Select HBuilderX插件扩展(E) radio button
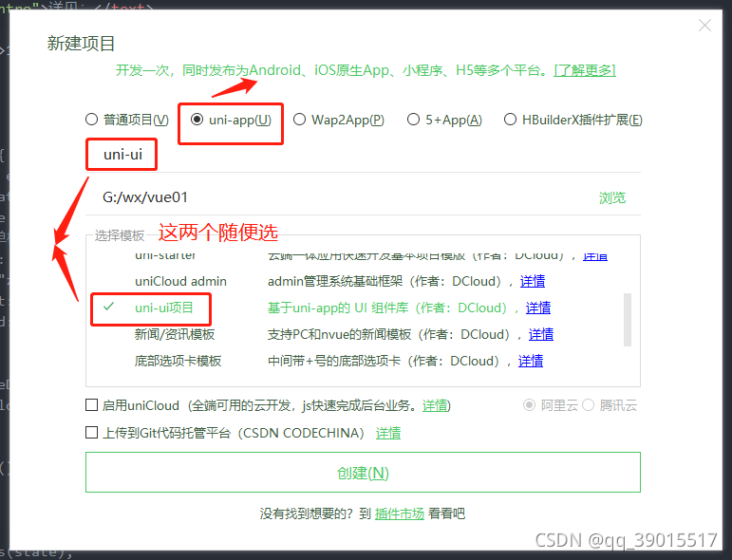The image size is (732, 560). click(x=510, y=120)
